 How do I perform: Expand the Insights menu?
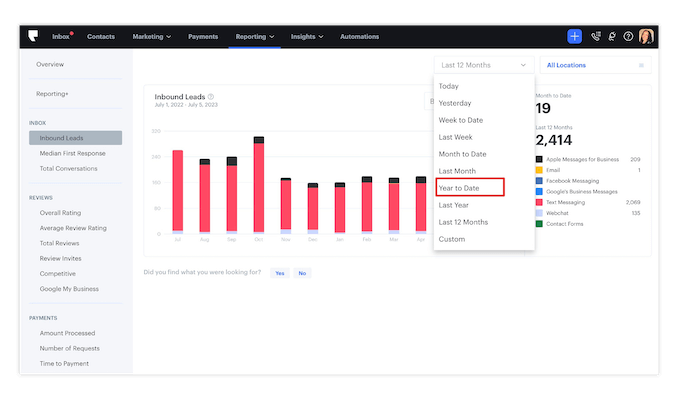(x=308, y=37)
